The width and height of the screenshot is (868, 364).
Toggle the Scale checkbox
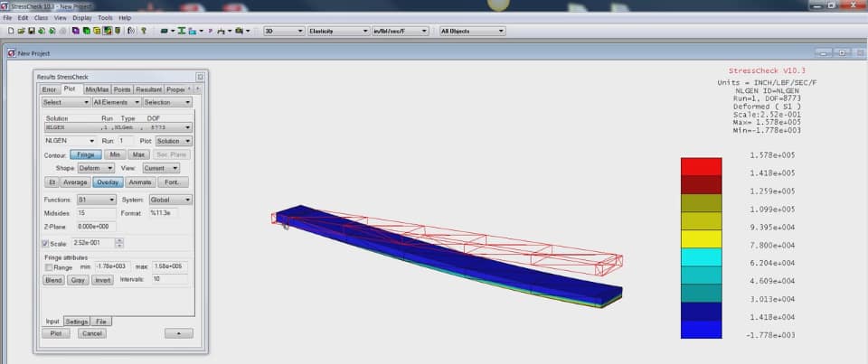click(x=46, y=244)
